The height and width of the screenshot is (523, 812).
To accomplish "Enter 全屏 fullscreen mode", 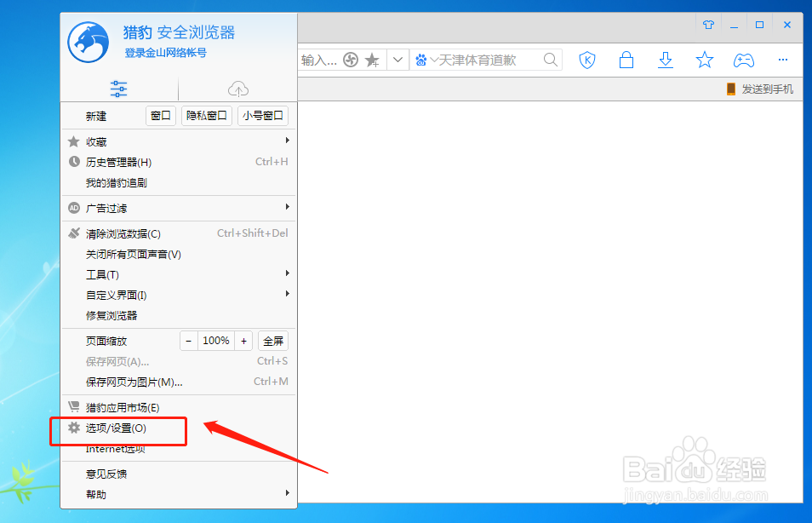I will (x=273, y=341).
